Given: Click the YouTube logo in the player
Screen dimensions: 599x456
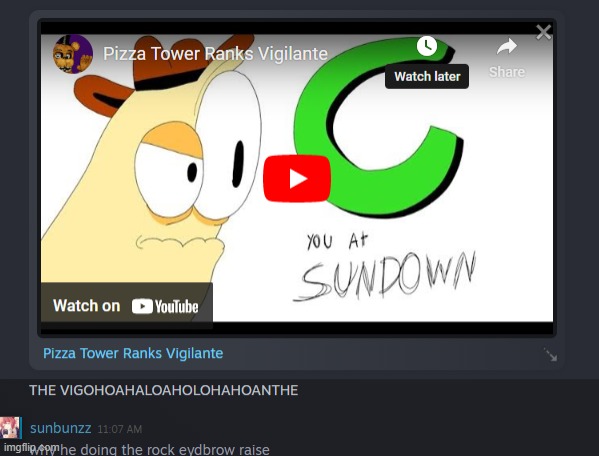Looking at the screenshot, I should [x=165, y=306].
